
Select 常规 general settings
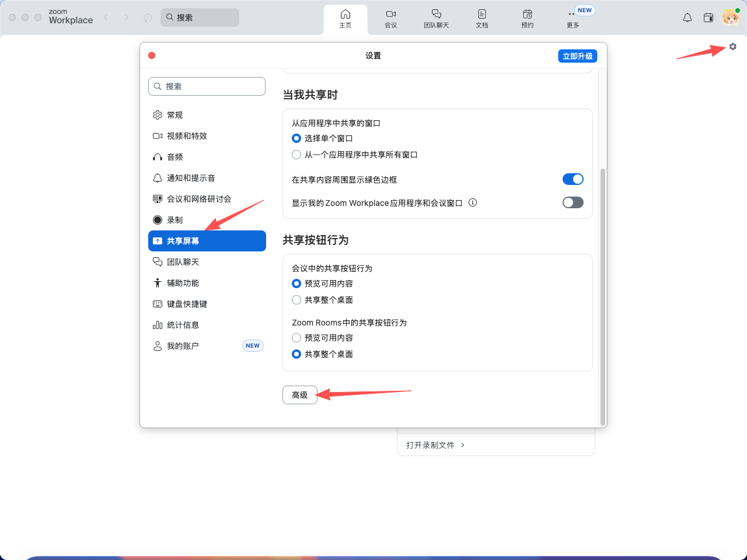[x=207, y=115]
